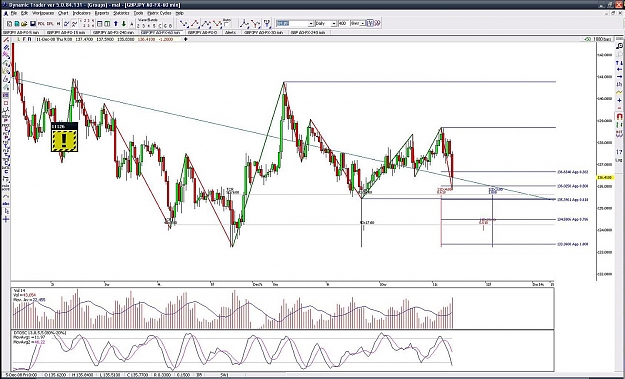Viewport: 625px width, 379px height.
Task: Switch to GBPJPY 15 min tab
Action: point(66,32)
